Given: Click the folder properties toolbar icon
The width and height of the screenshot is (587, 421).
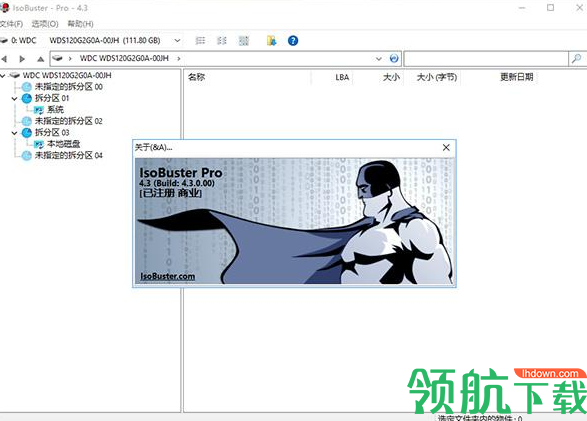Looking at the screenshot, I should [x=271, y=40].
